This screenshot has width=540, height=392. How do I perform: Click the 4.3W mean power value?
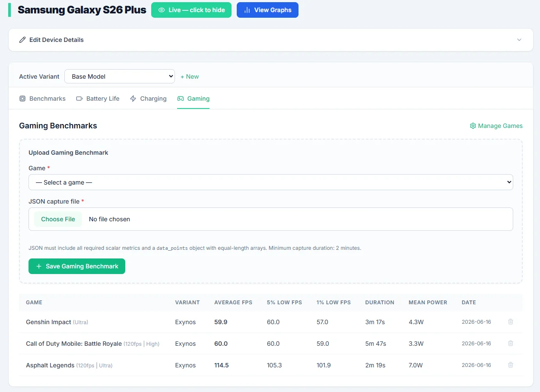click(416, 322)
